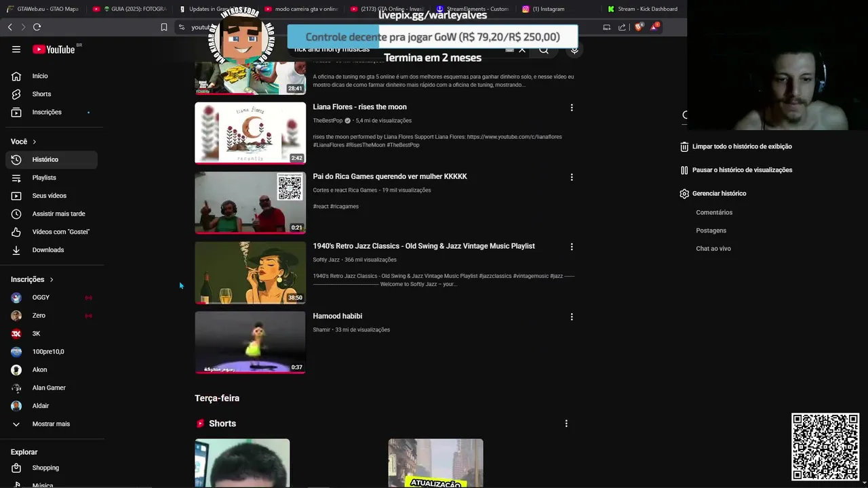Open Início in the sidebar
The height and width of the screenshot is (488, 868).
click(52, 76)
